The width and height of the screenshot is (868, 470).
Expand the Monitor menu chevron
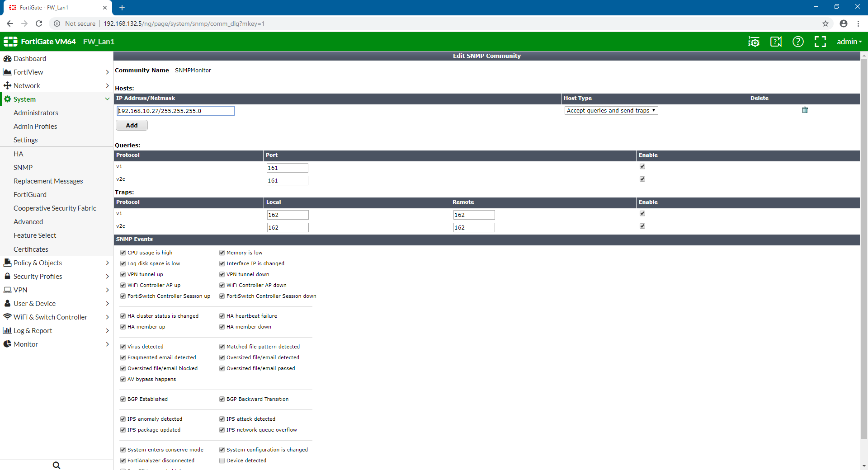[107, 344]
